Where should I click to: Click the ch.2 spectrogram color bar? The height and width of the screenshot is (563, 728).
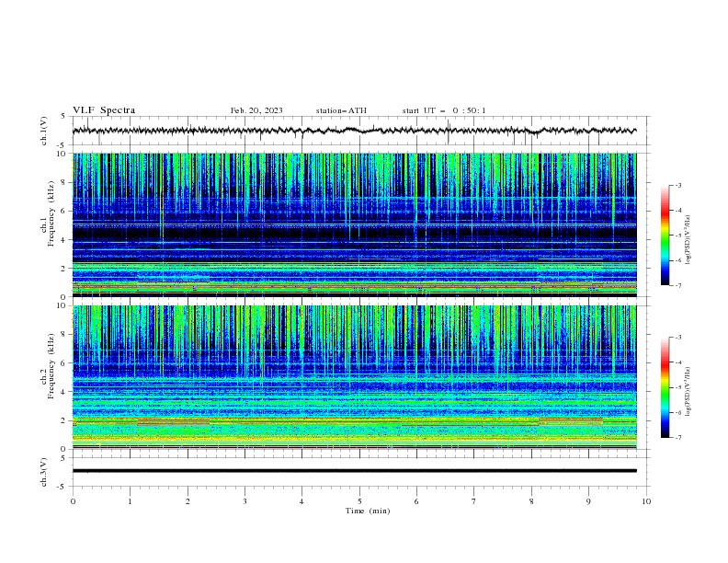(x=665, y=387)
